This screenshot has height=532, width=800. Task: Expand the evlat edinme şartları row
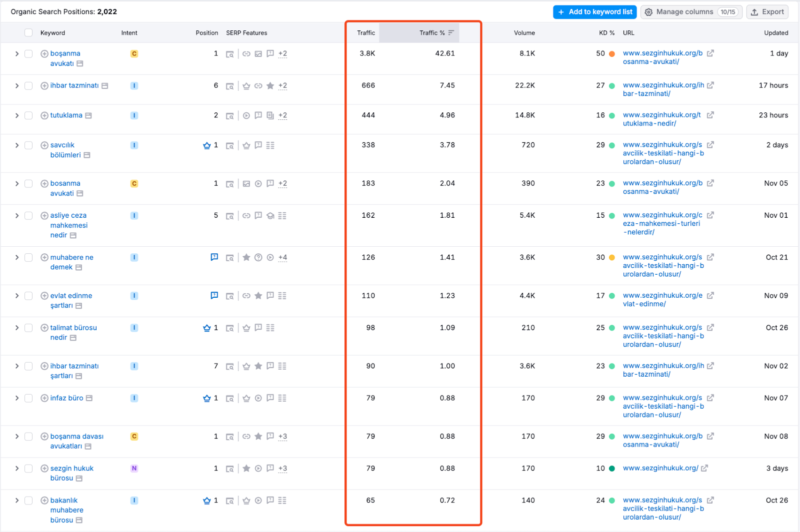(x=16, y=296)
